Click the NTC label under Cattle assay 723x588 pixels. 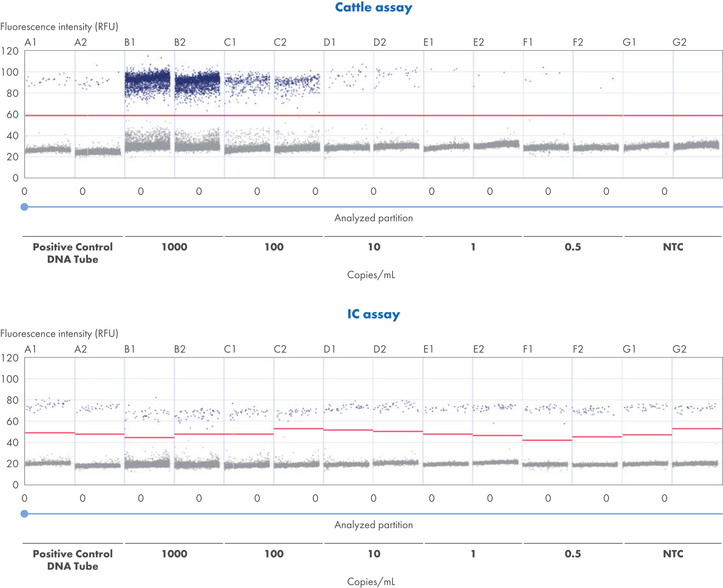click(673, 247)
